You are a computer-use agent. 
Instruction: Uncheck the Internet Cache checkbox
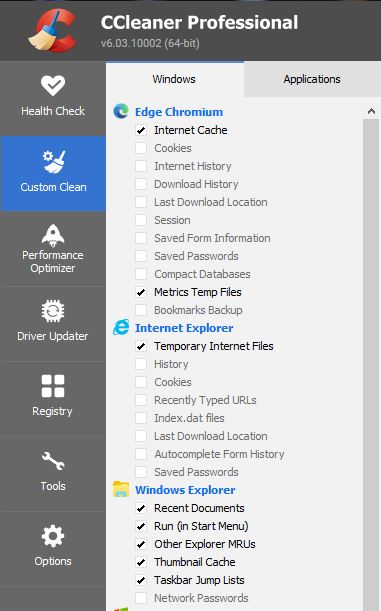coord(141,130)
